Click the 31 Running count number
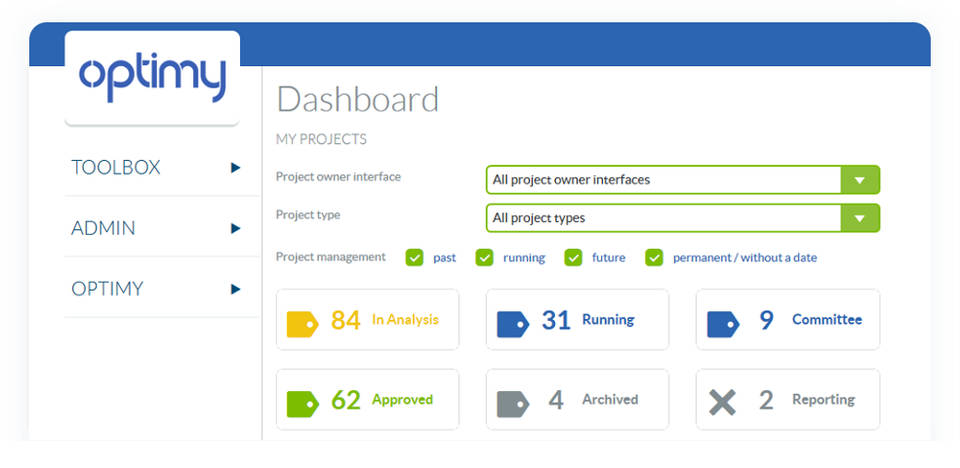Viewport: 960px width, 468px height. point(556,320)
